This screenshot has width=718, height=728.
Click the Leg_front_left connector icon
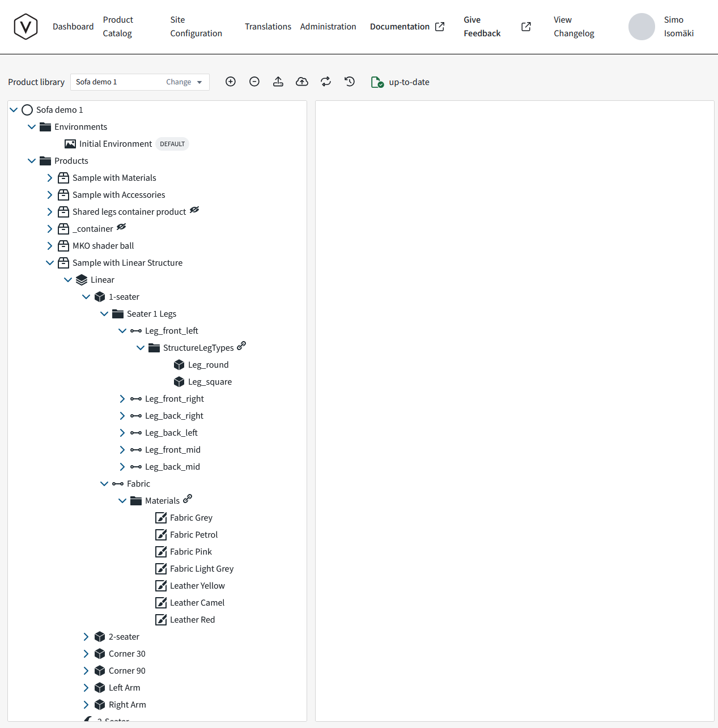[x=136, y=331]
